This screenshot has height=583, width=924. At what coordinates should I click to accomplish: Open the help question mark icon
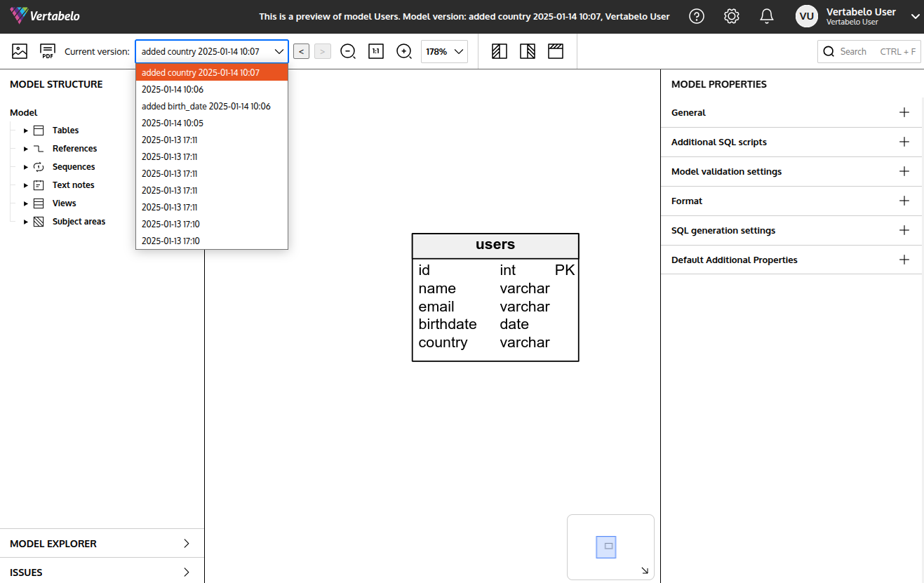click(x=697, y=16)
